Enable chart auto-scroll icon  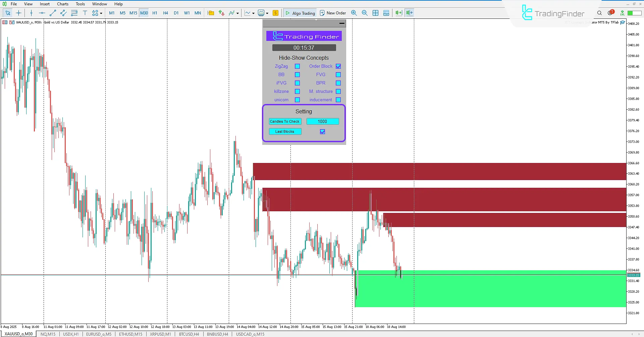(398, 13)
